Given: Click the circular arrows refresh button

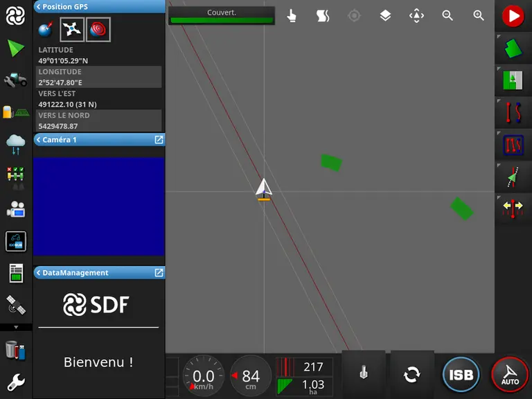Looking at the screenshot, I should click(x=412, y=375).
